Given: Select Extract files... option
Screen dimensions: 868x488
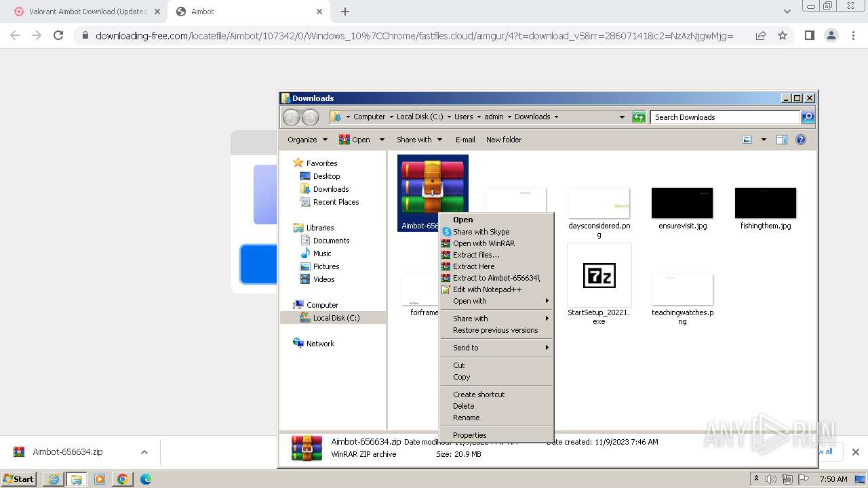Looking at the screenshot, I should [496, 255].
